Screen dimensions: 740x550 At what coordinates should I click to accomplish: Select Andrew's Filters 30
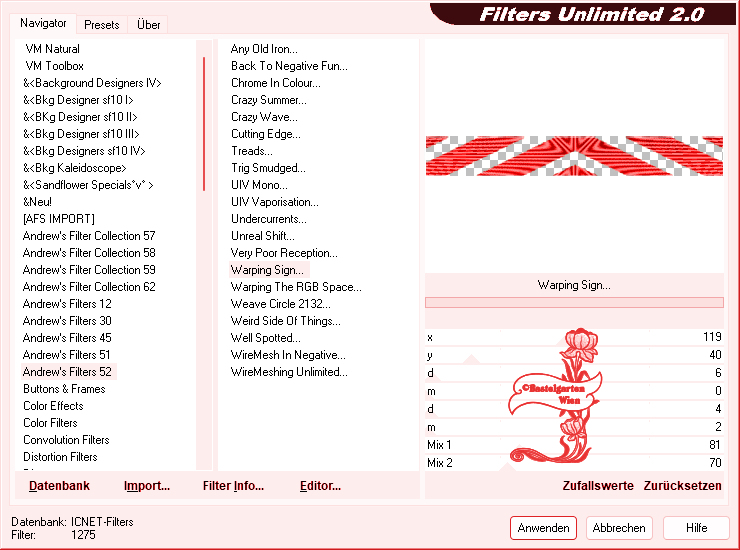67,321
